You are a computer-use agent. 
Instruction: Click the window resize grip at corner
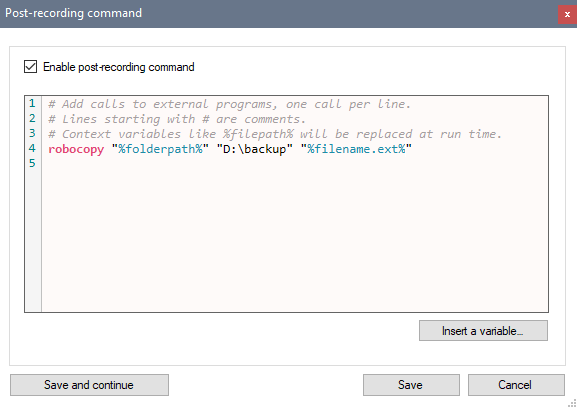pos(572,403)
